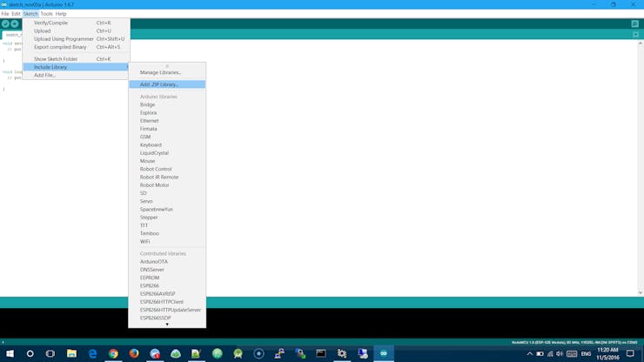
Task: Open the Help menu
Action: (x=61, y=14)
